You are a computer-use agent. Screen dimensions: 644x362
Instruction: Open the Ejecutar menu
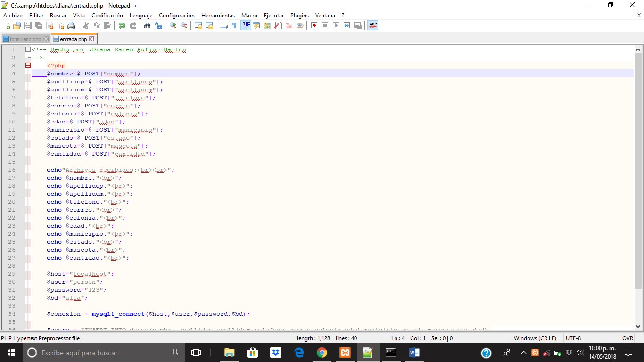point(273,15)
